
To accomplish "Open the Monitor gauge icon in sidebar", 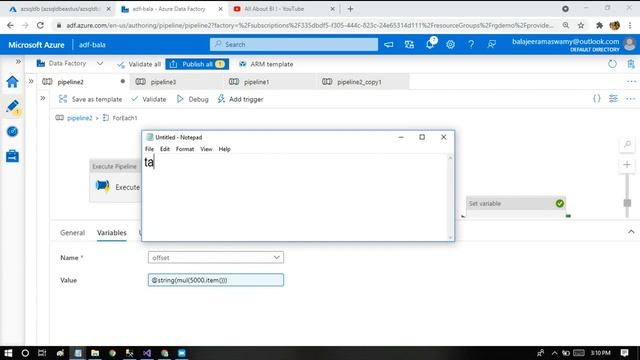I will [12, 131].
